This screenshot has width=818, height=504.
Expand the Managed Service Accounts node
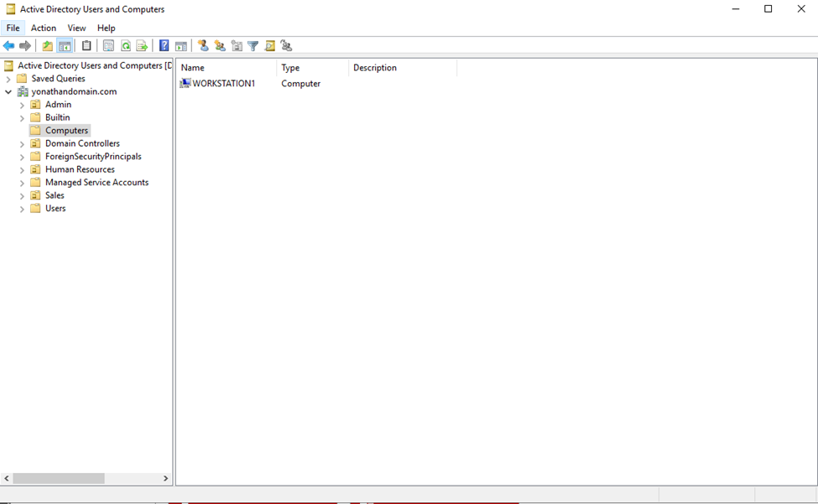pyautogui.click(x=22, y=184)
